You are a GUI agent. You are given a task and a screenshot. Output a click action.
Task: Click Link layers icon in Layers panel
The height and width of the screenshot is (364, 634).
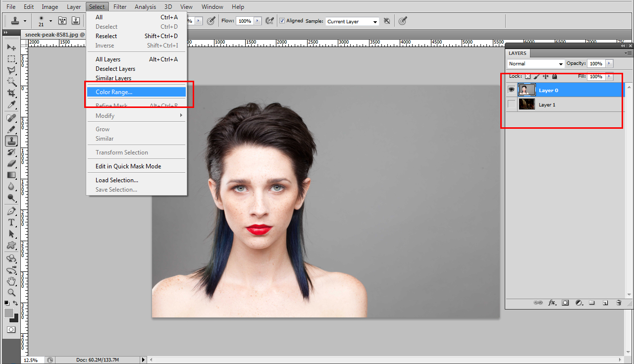tap(538, 303)
